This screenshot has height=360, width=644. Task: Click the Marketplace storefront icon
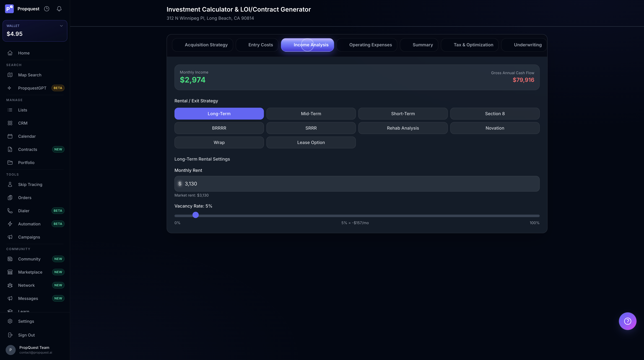point(10,272)
